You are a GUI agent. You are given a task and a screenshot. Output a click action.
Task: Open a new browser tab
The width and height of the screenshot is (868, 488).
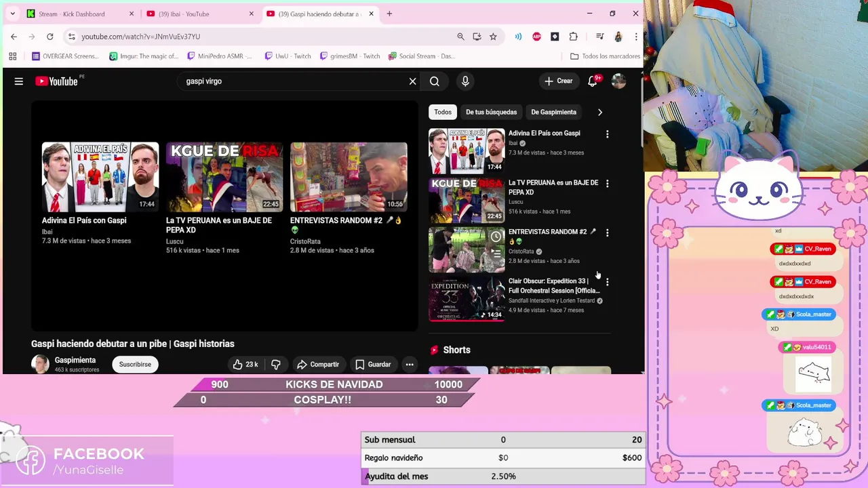click(x=389, y=14)
